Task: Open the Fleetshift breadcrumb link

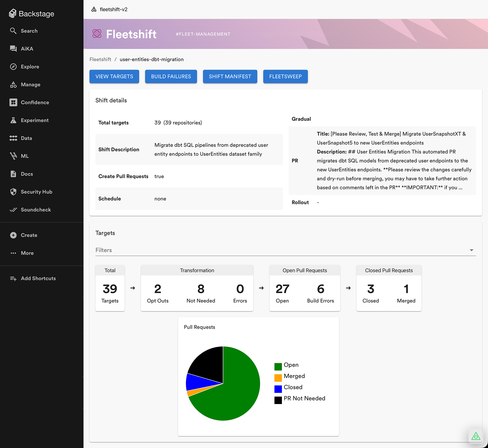Action: click(100, 59)
